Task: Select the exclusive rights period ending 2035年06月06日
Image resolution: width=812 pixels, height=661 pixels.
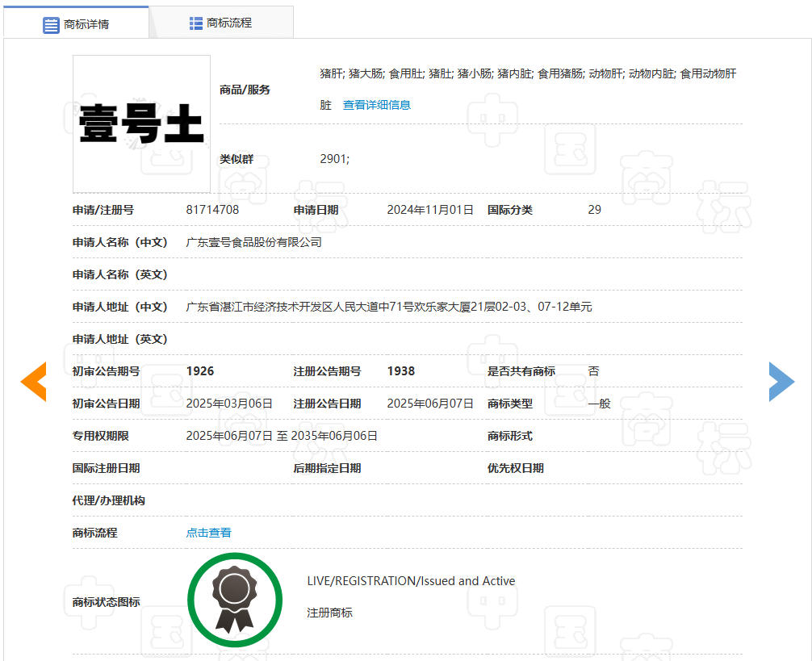Action: (x=282, y=436)
